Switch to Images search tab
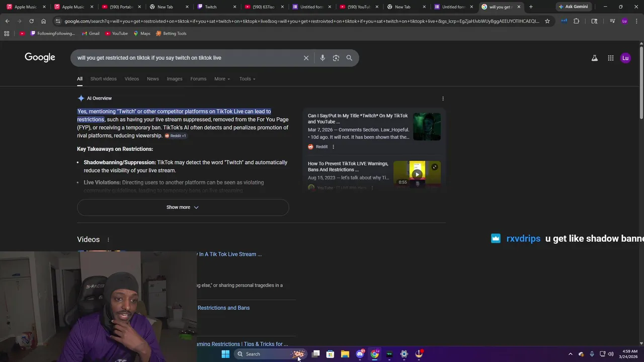 tap(175, 79)
